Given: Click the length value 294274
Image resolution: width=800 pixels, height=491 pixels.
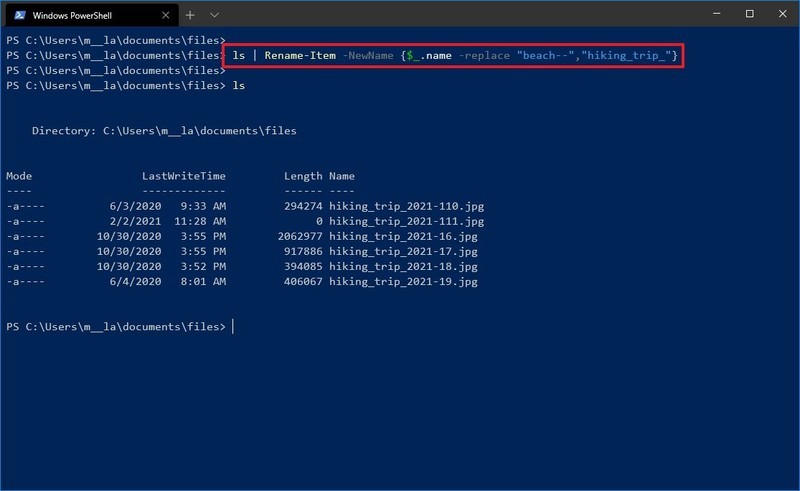Looking at the screenshot, I should click(303, 206).
